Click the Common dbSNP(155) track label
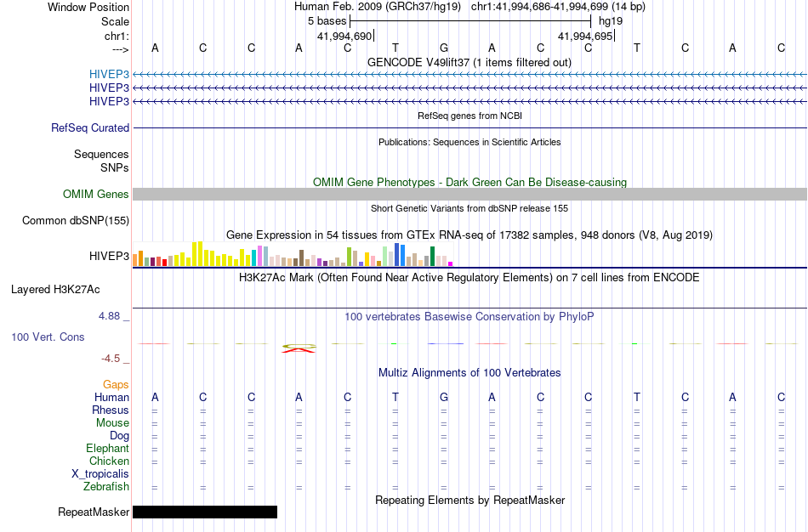This screenshot has width=808, height=532. click(76, 220)
